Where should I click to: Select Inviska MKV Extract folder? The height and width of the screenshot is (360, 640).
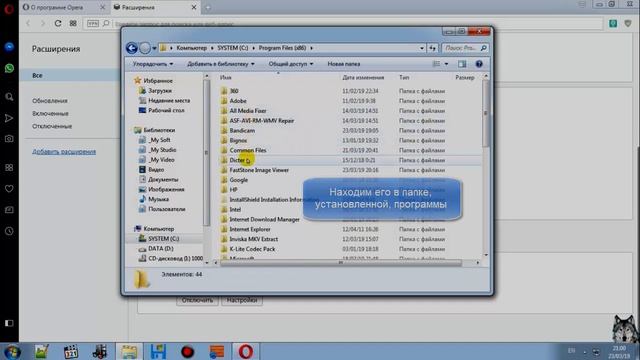[253, 239]
